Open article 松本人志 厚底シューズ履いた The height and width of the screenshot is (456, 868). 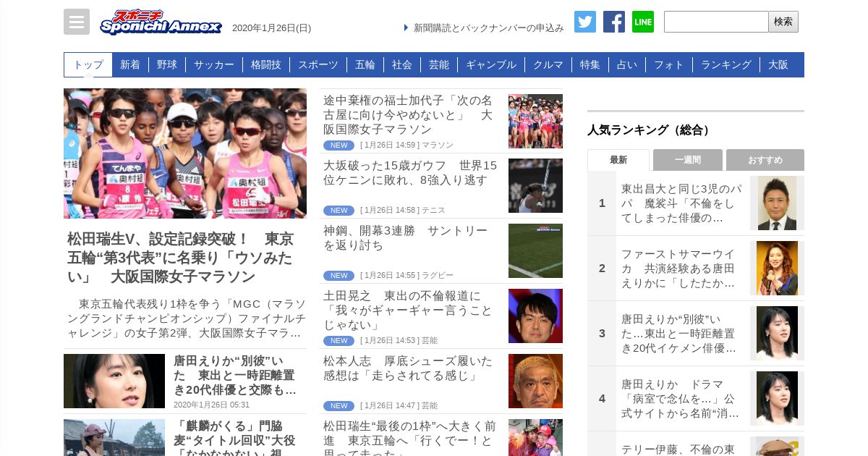point(409,368)
